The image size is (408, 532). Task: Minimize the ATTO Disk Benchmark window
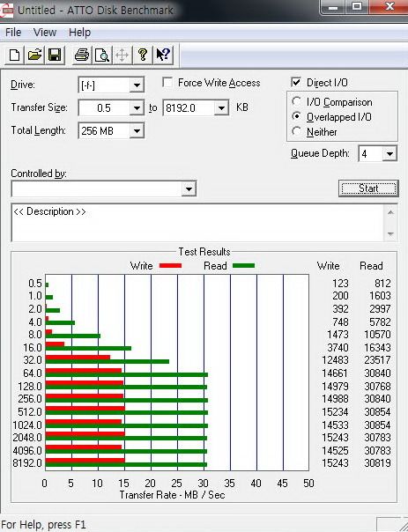(x=333, y=7)
